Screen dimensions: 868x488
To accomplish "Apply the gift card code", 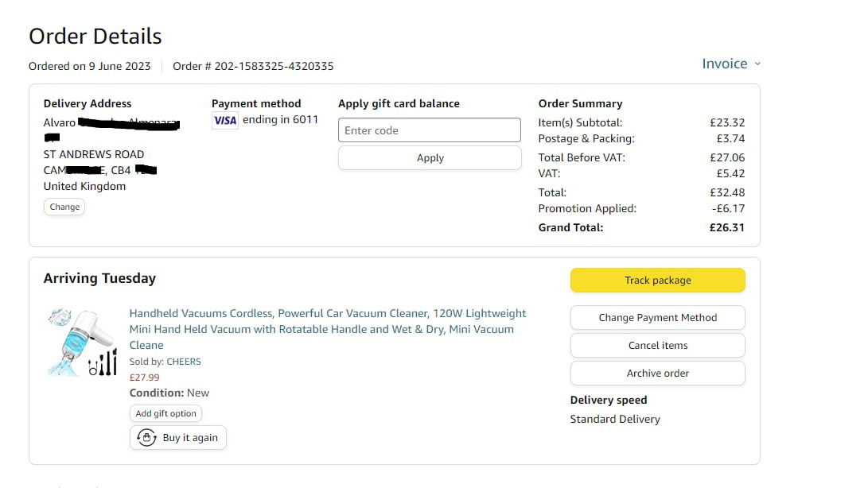I will pos(430,158).
